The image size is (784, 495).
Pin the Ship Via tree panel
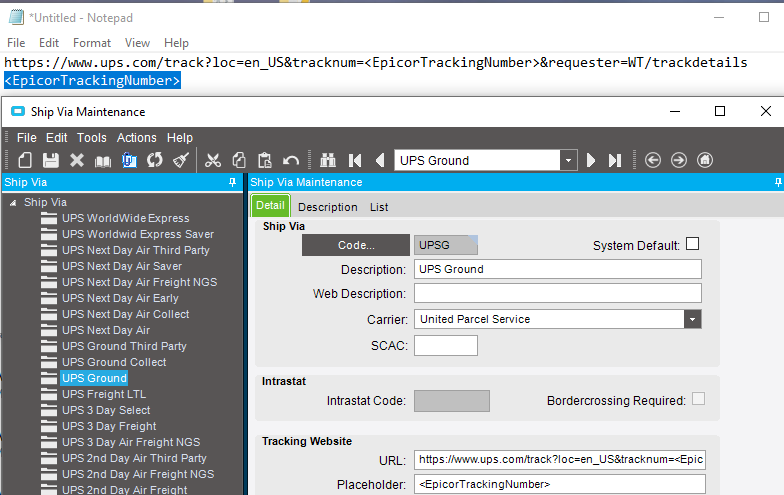click(x=232, y=182)
